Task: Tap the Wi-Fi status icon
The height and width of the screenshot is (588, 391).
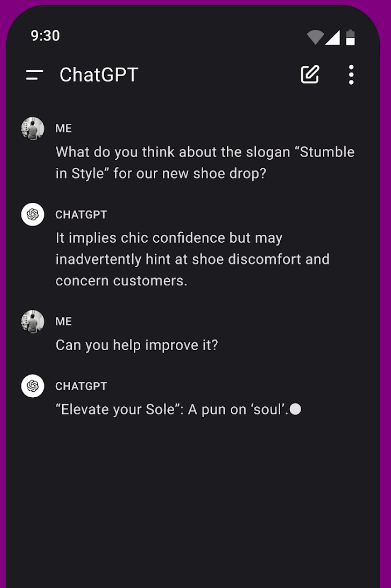Action: 315,37
